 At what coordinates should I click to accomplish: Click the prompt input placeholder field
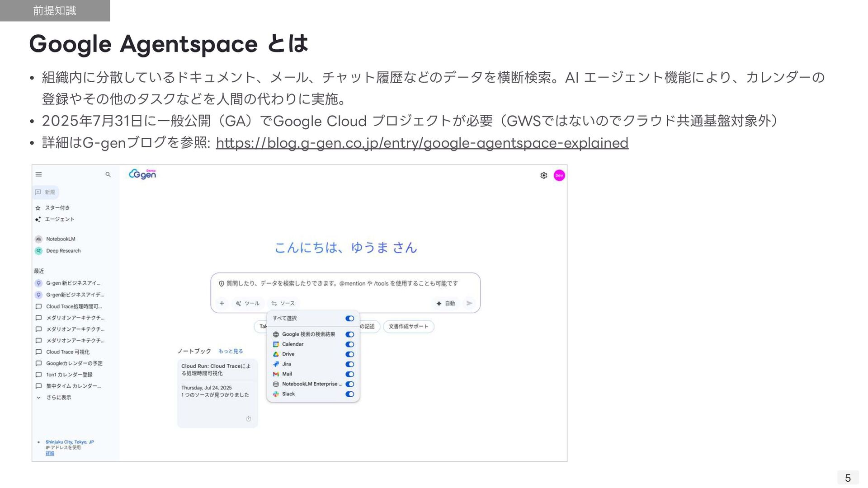[x=342, y=284]
